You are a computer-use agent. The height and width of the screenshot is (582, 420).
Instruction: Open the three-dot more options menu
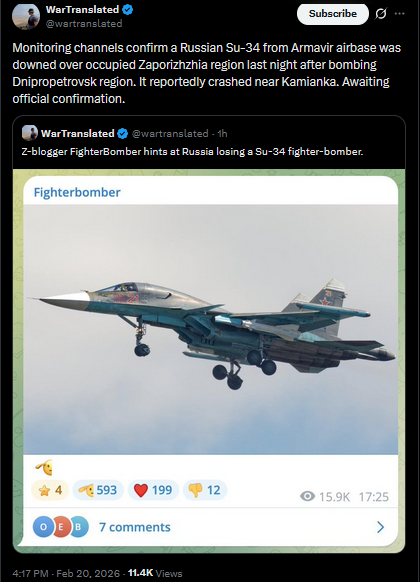point(400,14)
